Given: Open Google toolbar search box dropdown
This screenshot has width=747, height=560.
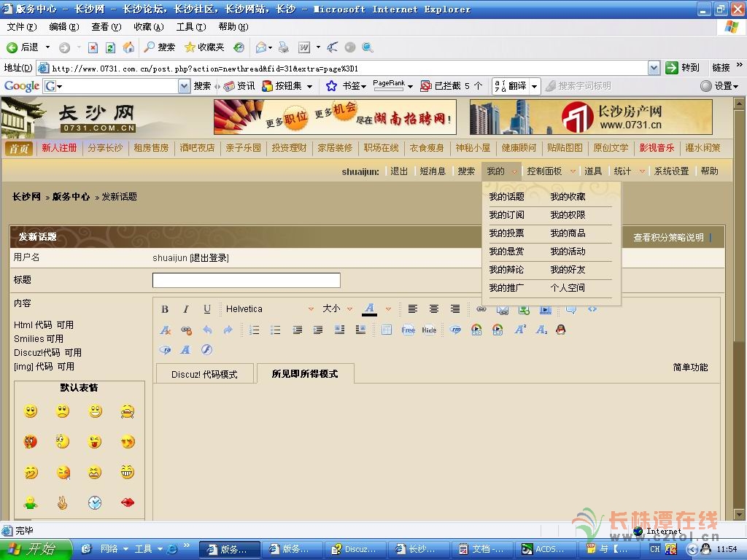Looking at the screenshot, I should pyautogui.click(x=184, y=86).
